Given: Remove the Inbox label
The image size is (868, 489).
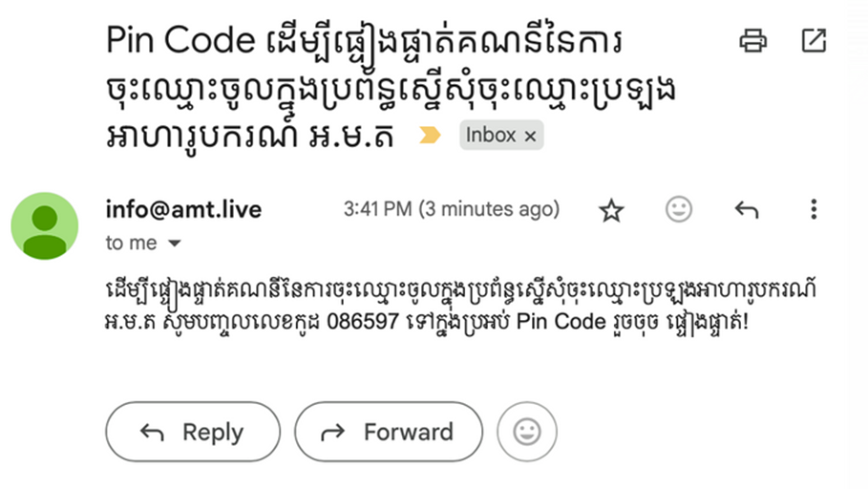Looking at the screenshot, I should click(530, 137).
